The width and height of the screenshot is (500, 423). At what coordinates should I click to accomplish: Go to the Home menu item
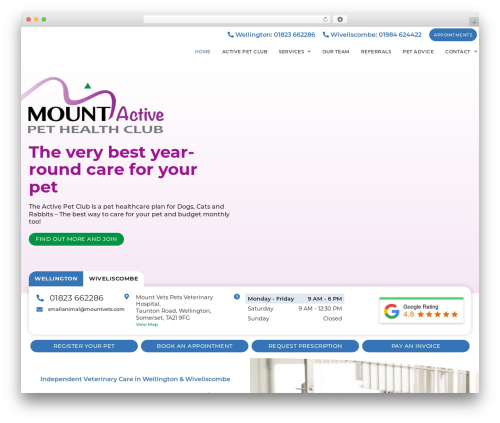point(202,52)
